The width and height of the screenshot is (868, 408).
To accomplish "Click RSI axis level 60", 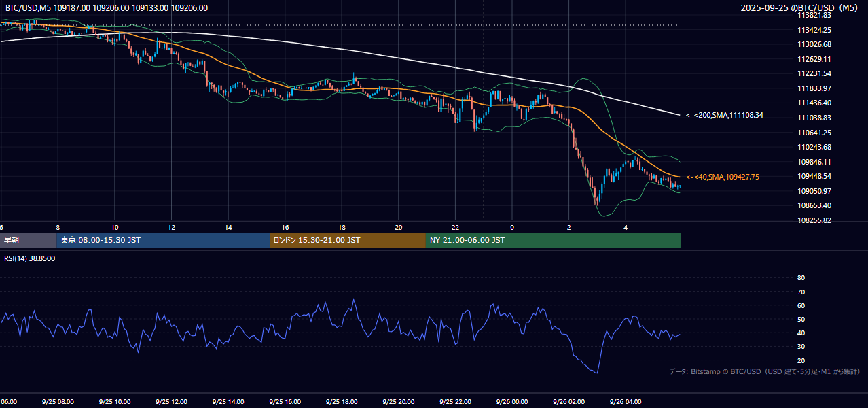I will (x=801, y=305).
